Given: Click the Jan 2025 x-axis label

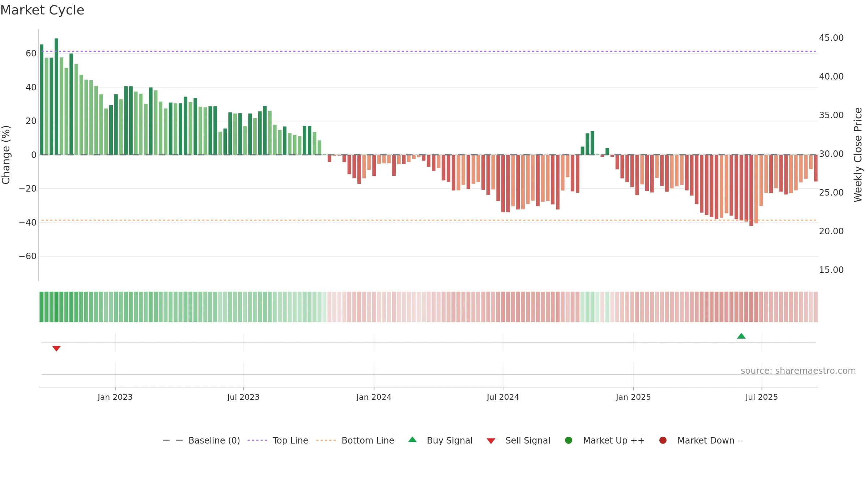Looking at the screenshot, I should (633, 397).
